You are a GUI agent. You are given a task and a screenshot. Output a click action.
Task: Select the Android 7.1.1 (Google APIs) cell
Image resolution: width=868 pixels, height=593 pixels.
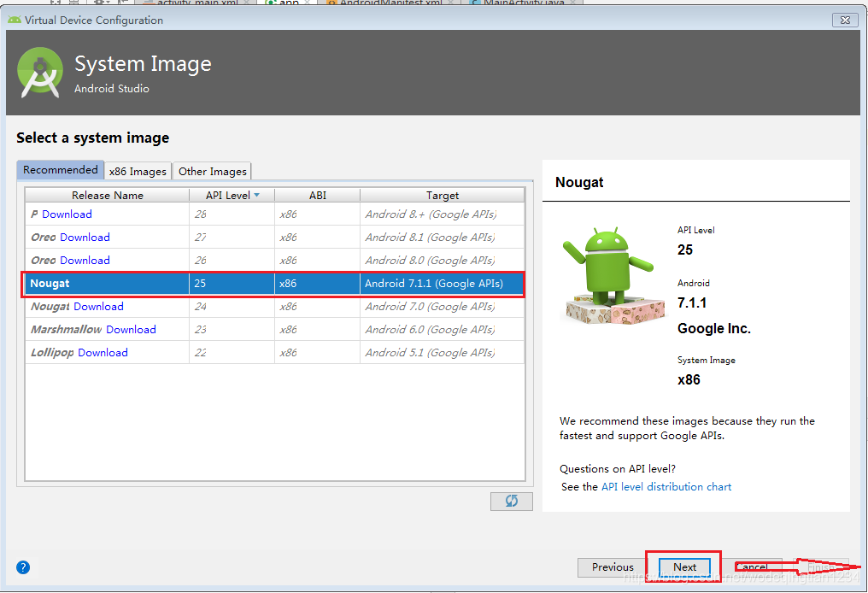point(443,284)
